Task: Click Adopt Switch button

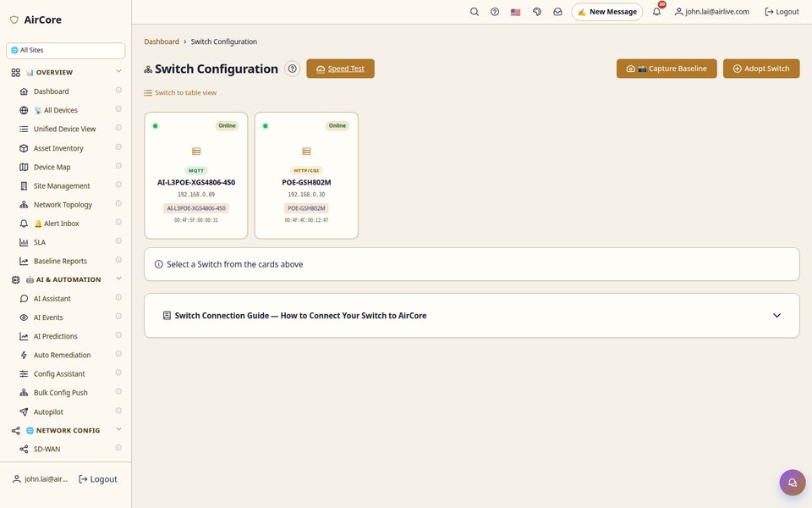Action: (761, 69)
